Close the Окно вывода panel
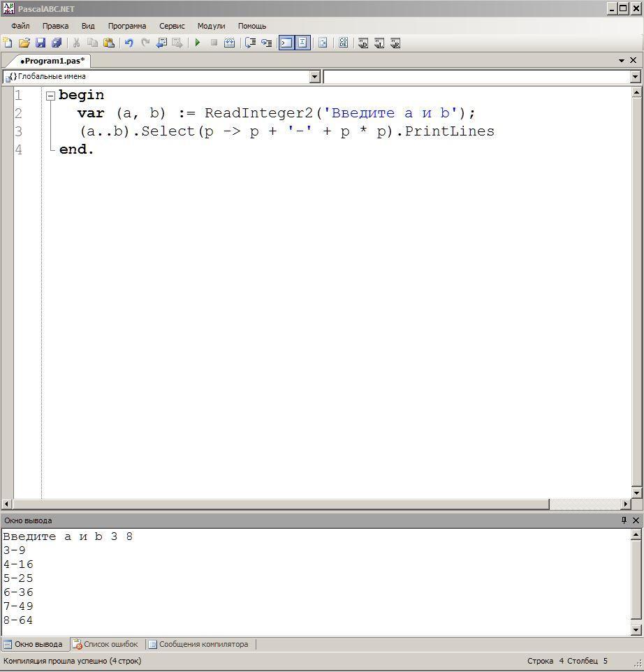Screen dimensions: 644x672 coord(636,520)
